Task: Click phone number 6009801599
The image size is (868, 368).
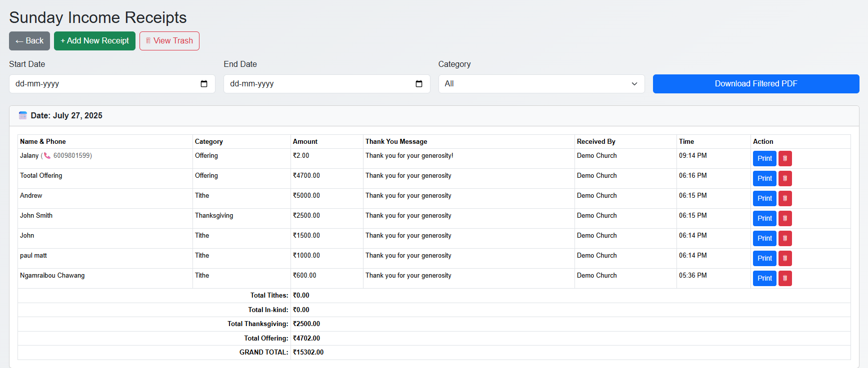Action: click(x=71, y=156)
